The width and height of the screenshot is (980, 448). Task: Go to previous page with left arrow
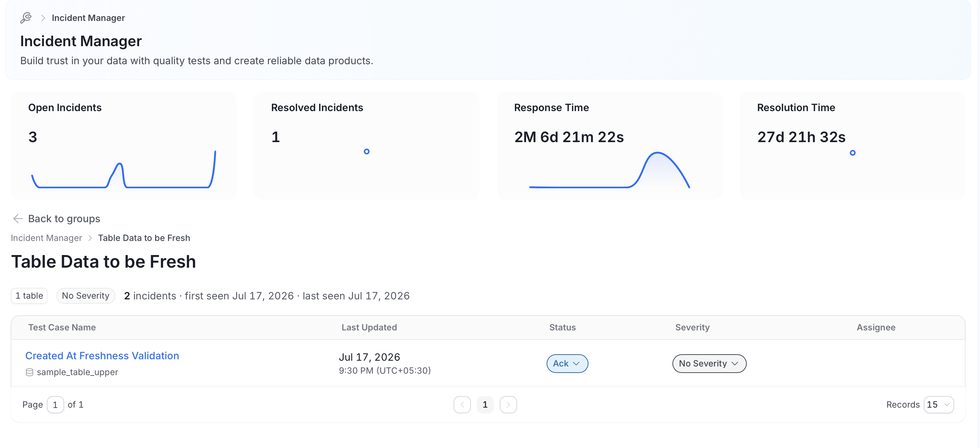[x=462, y=404]
